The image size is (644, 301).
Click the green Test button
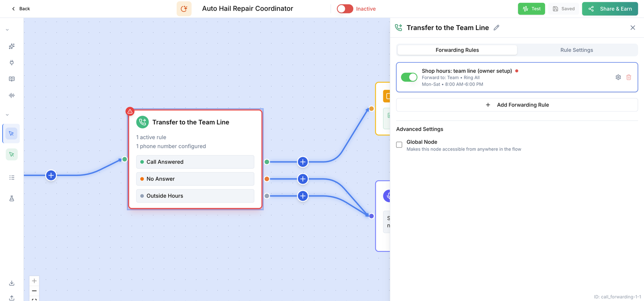(x=531, y=9)
